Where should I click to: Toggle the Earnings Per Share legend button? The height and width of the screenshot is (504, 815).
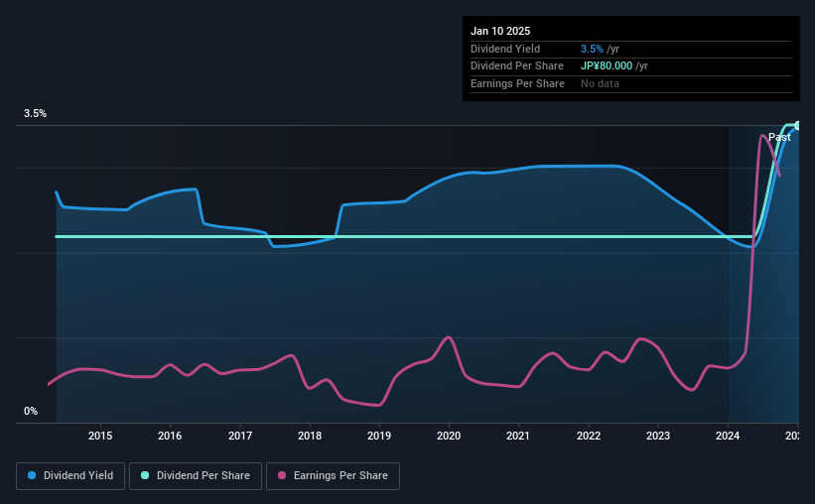(333, 476)
